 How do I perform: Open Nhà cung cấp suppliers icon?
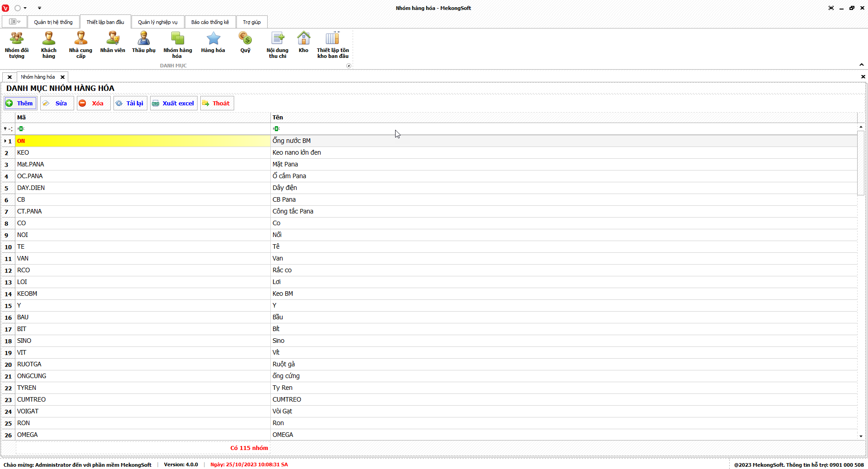[80, 45]
